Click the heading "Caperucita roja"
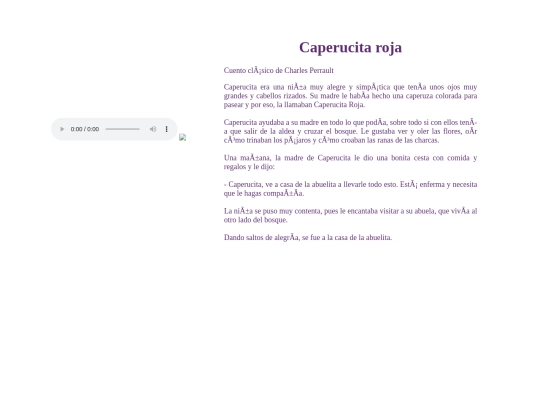 point(350,47)
